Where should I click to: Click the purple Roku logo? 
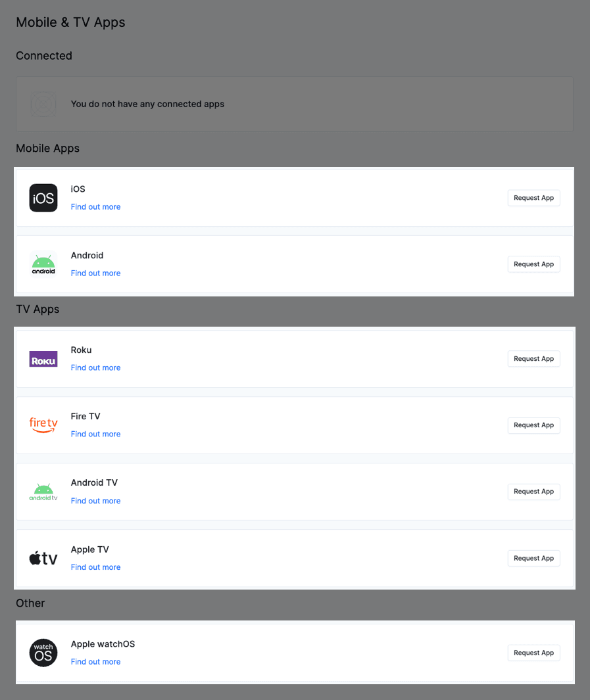(43, 359)
